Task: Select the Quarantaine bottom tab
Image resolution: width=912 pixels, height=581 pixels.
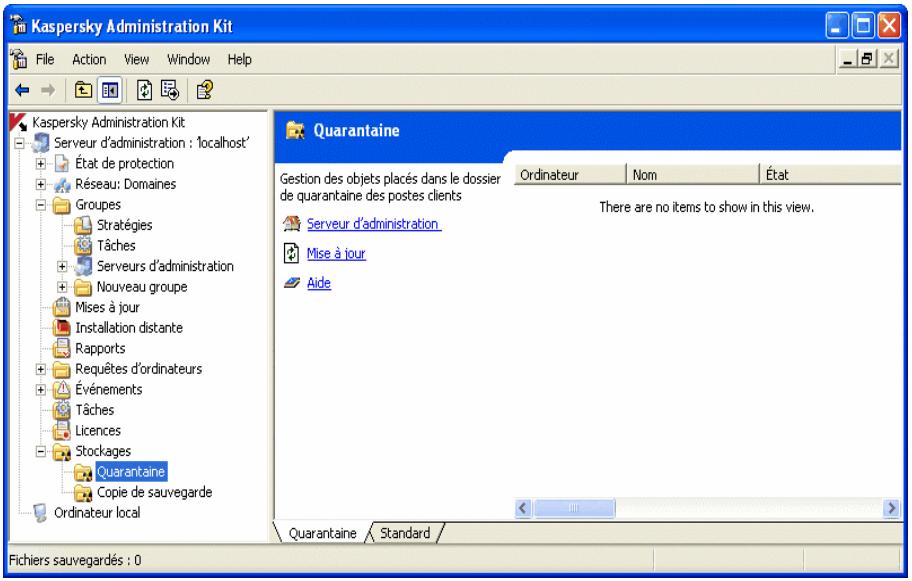Action: (322, 533)
